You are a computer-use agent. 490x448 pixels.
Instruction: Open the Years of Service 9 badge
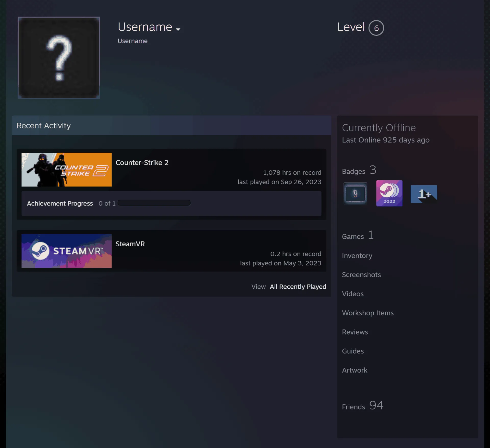click(x=355, y=194)
